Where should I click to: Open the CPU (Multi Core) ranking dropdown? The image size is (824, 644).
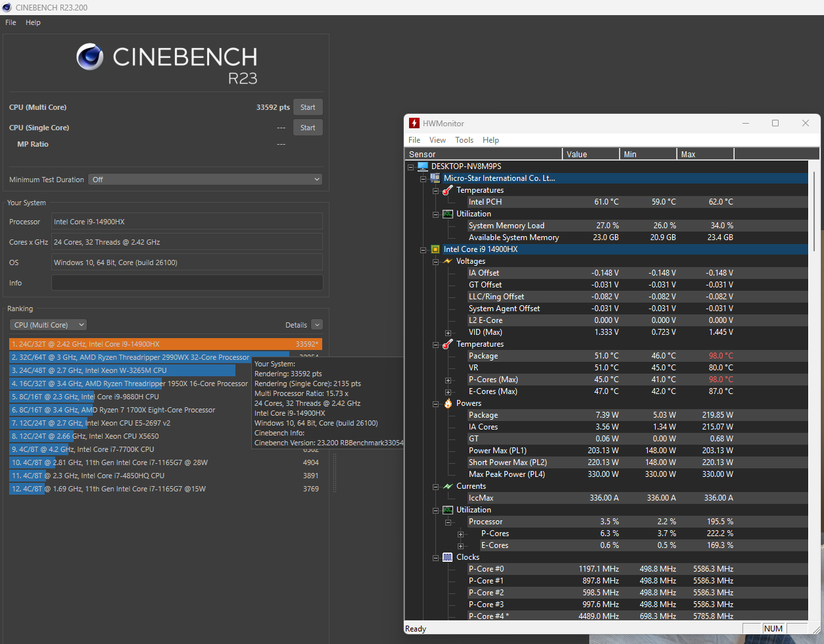[x=49, y=325]
